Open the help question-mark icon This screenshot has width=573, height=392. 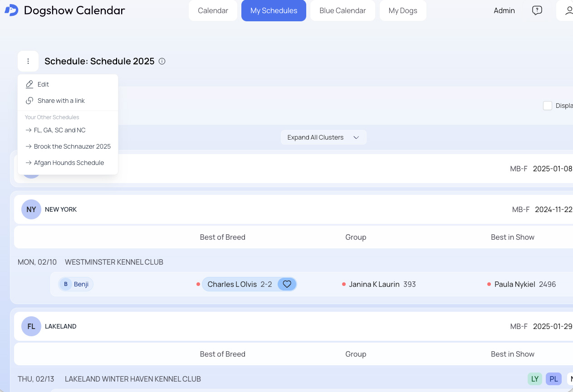pyautogui.click(x=537, y=10)
